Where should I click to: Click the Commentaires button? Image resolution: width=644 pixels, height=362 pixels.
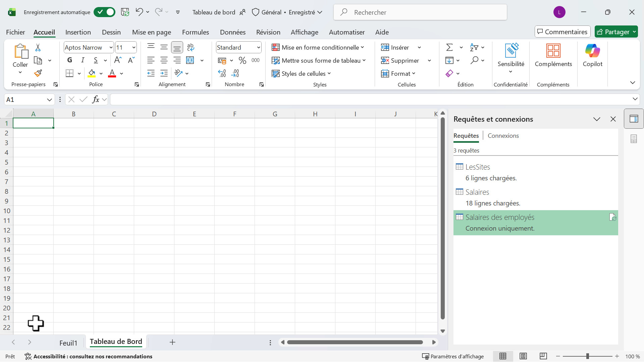coord(562,32)
